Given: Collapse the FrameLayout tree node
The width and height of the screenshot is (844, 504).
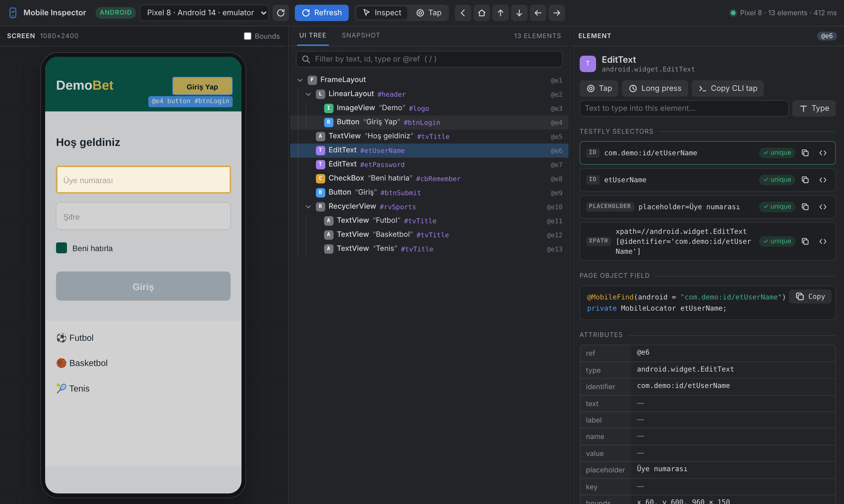Looking at the screenshot, I should pyautogui.click(x=300, y=80).
